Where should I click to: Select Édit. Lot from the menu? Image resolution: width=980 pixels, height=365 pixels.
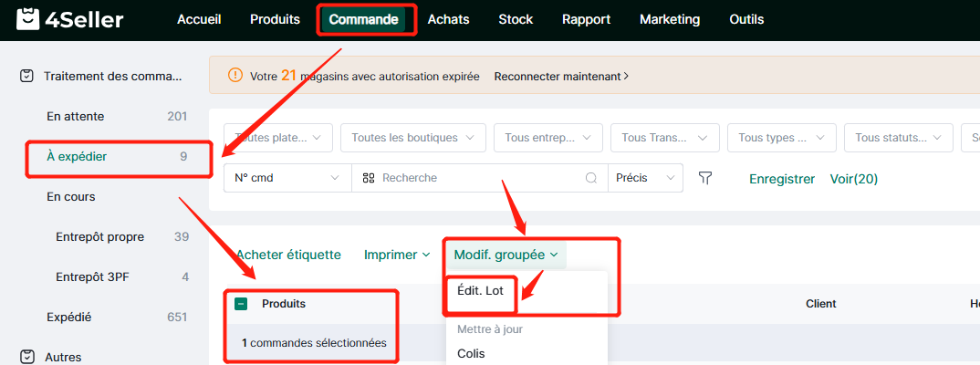[480, 291]
